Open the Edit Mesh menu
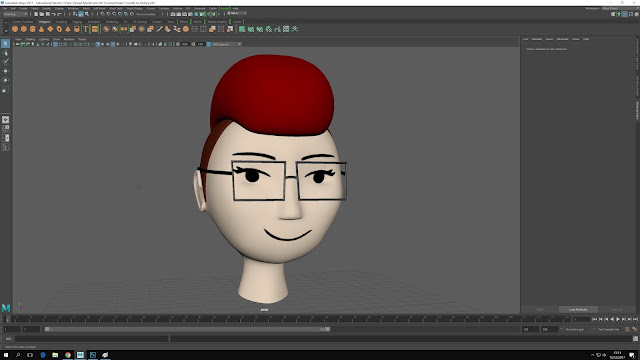 click(x=99, y=8)
